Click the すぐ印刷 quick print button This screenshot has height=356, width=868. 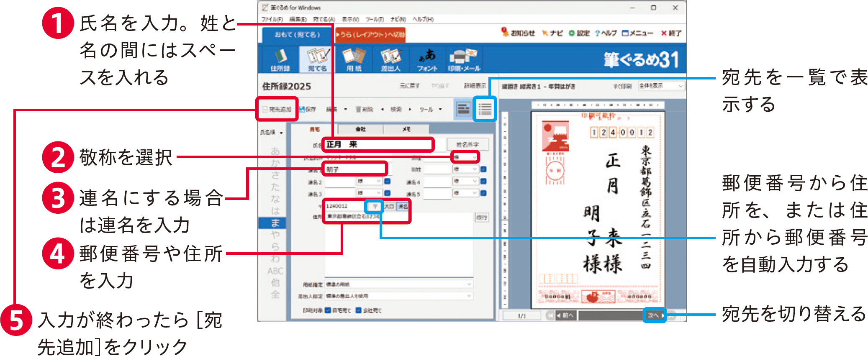pos(623,86)
